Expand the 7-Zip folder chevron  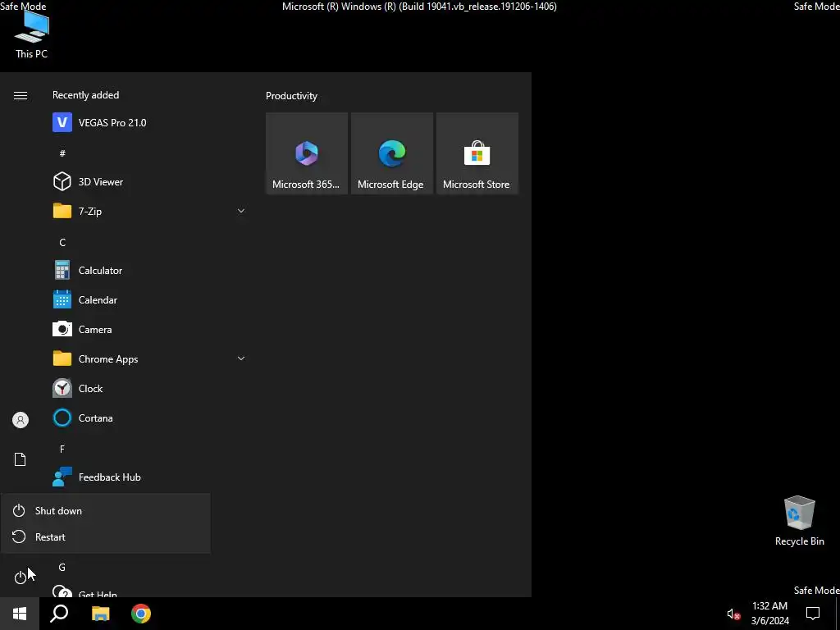[241, 211]
